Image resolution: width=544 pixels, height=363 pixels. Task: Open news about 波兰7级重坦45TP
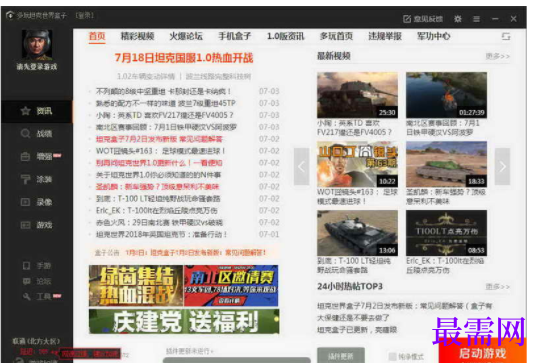click(165, 103)
